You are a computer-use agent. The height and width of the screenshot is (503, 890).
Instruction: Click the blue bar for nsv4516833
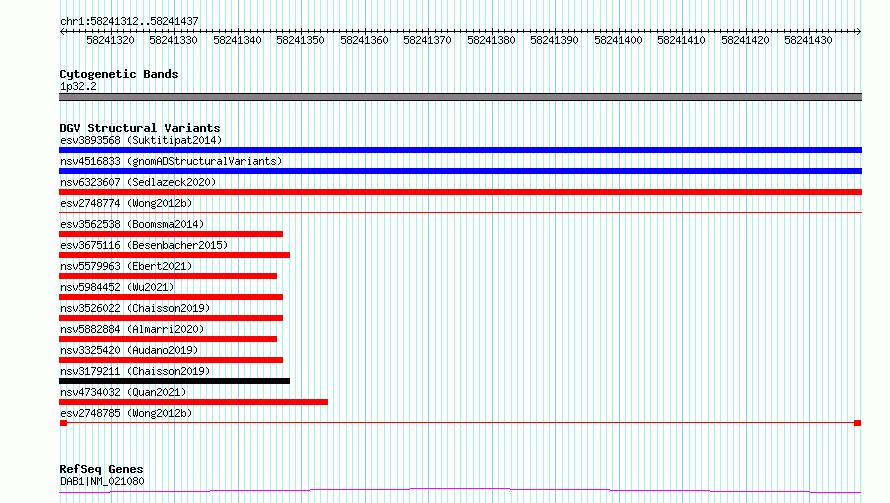460,171
